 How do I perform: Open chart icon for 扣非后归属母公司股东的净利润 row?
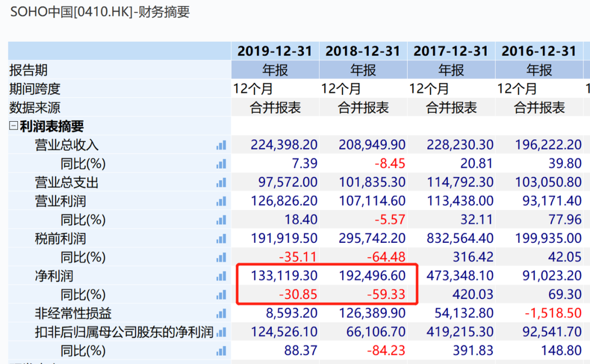coord(221,332)
